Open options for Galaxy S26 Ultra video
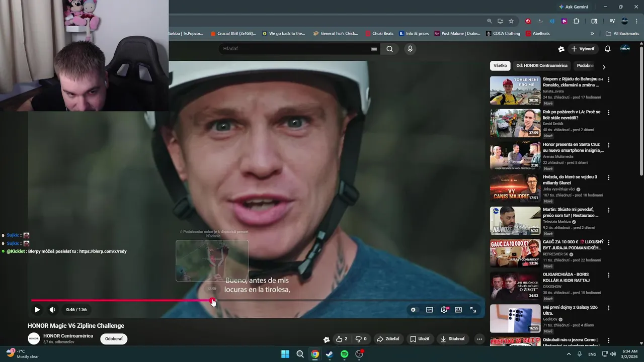Screen dimensions: 644x362 point(609,308)
